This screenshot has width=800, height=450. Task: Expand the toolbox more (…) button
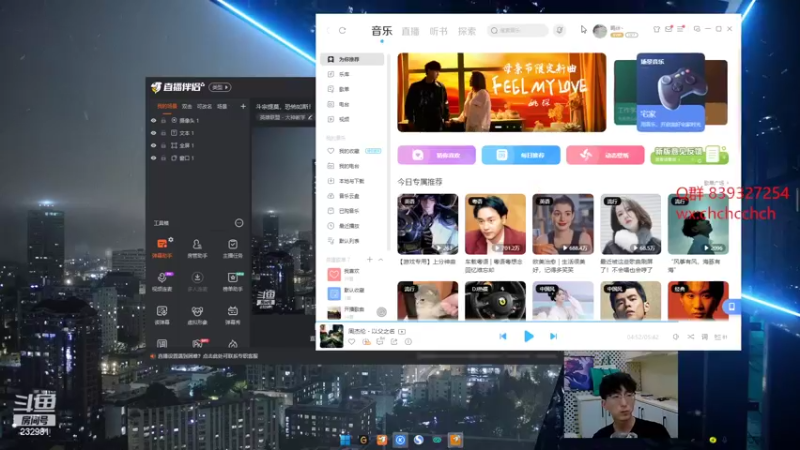239,223
